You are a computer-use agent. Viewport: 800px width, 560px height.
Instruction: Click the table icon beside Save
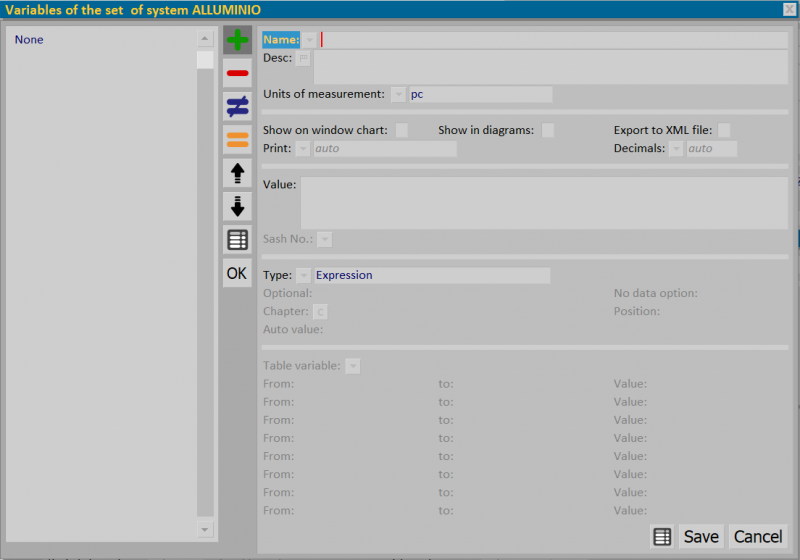(662, 537)
